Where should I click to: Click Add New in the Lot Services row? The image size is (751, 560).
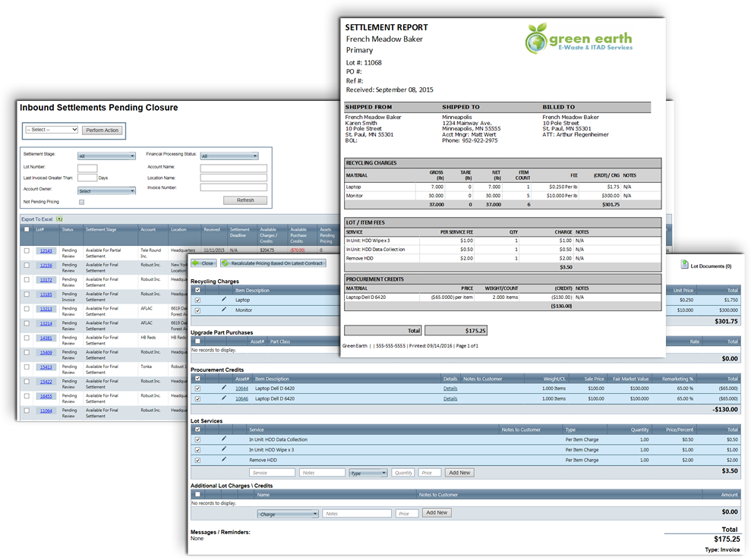[x=459, y=473]
